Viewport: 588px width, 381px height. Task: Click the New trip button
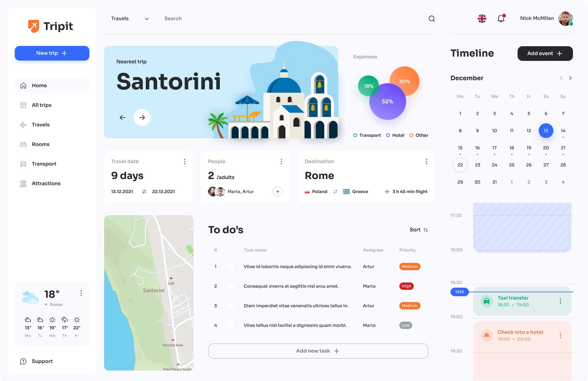(51, 53)
